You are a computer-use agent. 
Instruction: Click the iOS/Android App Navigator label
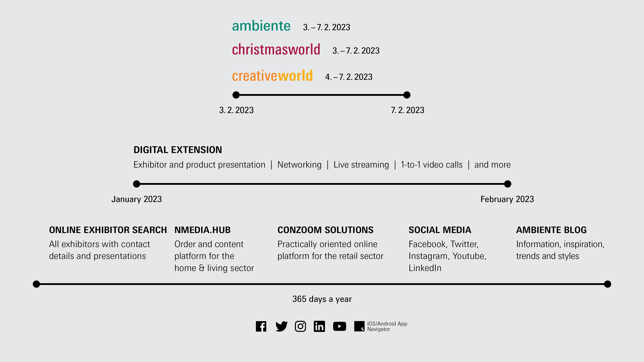coord(387,326)
